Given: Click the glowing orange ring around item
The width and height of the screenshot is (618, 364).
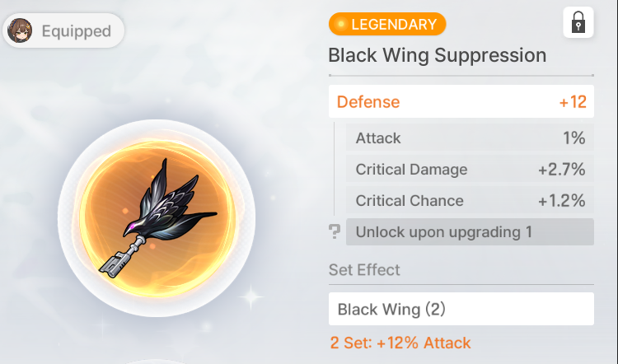Looking at the screenshot, I should 157,218.
